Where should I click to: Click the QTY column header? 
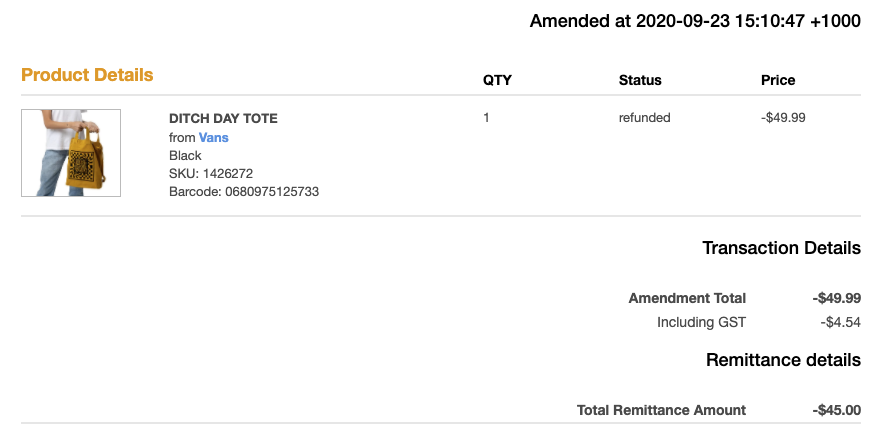[497, 80]
